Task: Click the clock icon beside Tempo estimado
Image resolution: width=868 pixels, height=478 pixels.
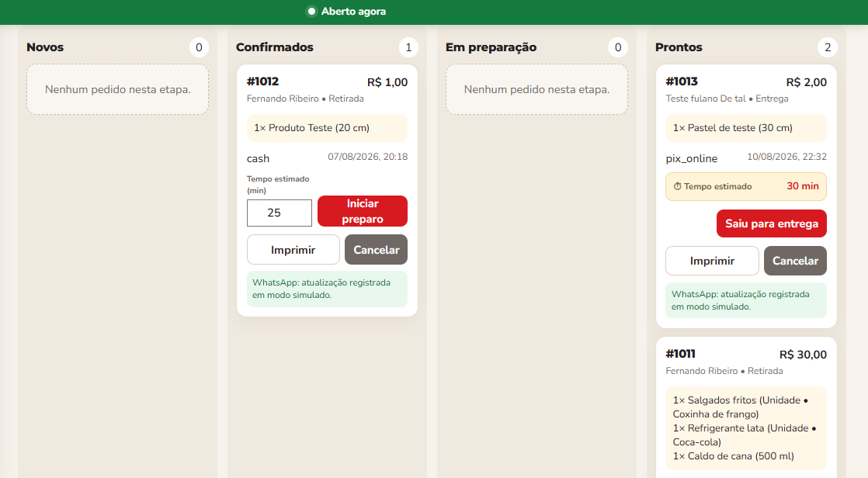Action: tap(677, 186)
